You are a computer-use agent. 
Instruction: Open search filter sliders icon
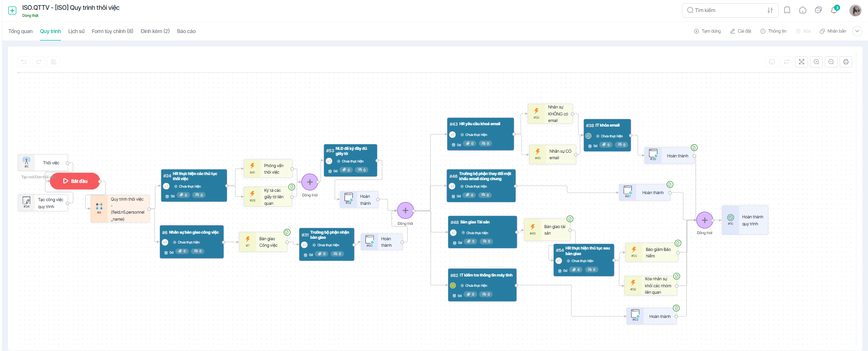coord(770,10)
